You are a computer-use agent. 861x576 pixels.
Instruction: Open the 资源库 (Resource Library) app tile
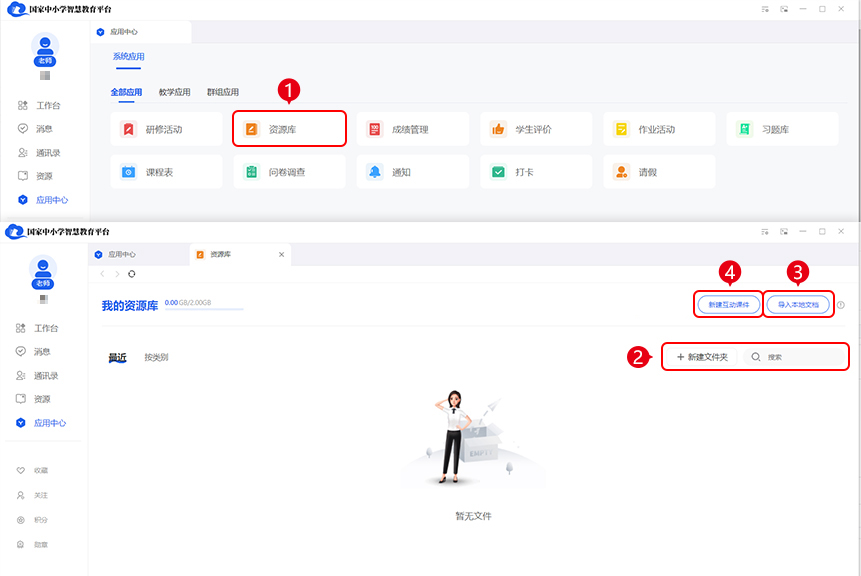[289, 129]
